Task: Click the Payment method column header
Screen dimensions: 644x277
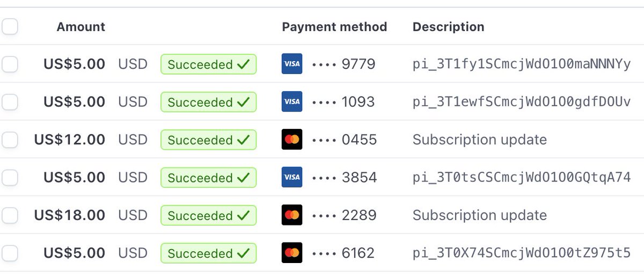Action: pyautogui.click(x=334, y=27)
